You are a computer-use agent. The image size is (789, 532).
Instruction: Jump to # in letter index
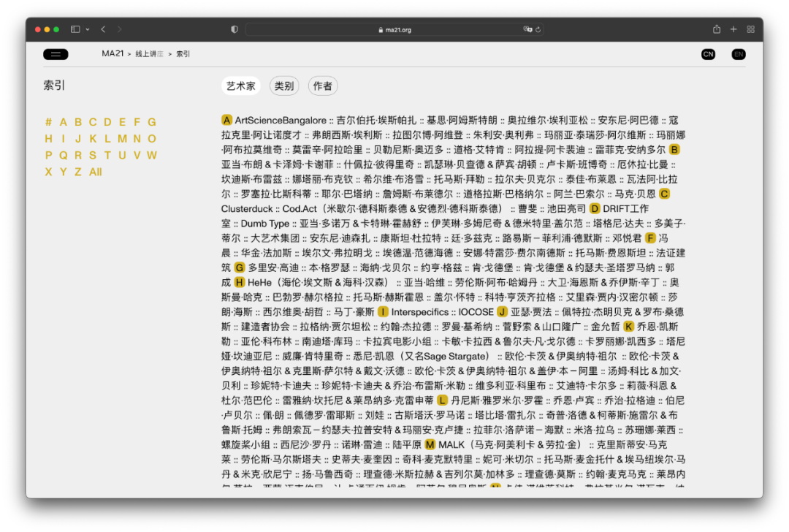click(48, 122)
